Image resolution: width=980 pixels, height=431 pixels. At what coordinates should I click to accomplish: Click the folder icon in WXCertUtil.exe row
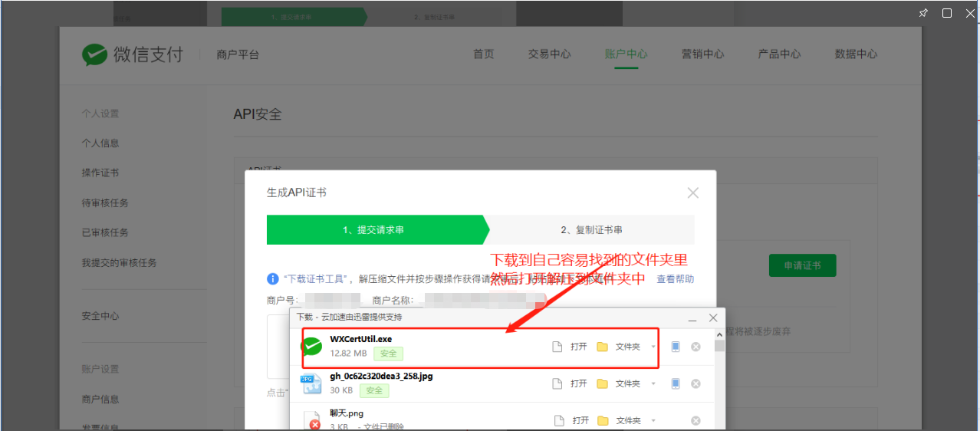[602, 347]
